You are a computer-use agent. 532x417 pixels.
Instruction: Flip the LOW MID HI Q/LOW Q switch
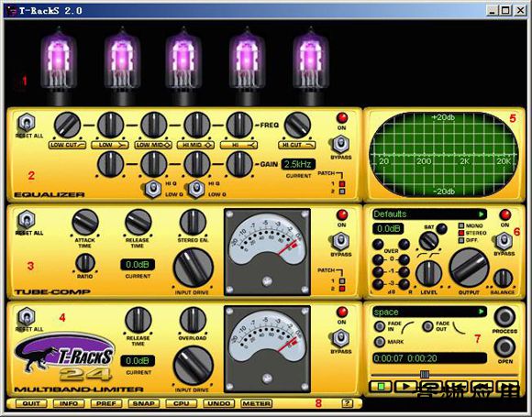point(153,189)
